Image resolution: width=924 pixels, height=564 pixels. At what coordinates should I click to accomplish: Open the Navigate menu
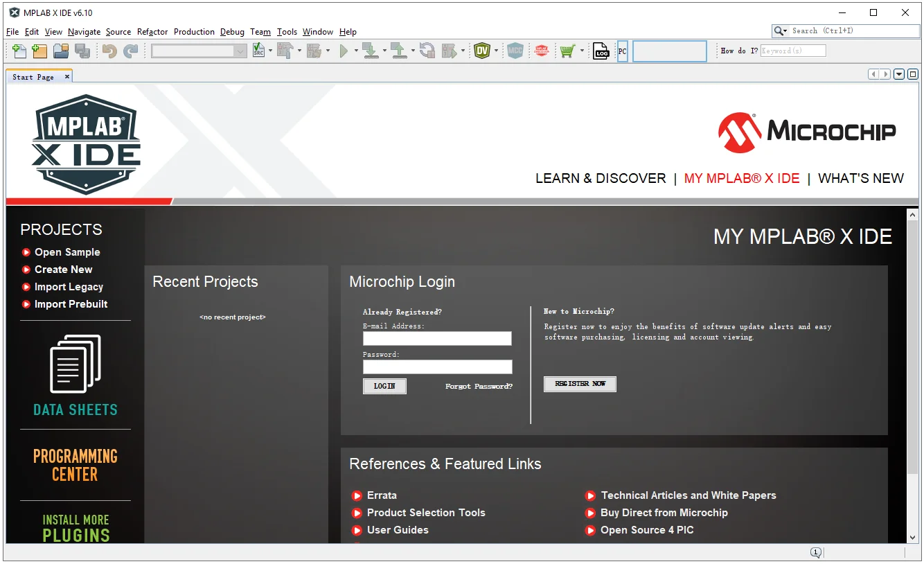tap(84, 32)
